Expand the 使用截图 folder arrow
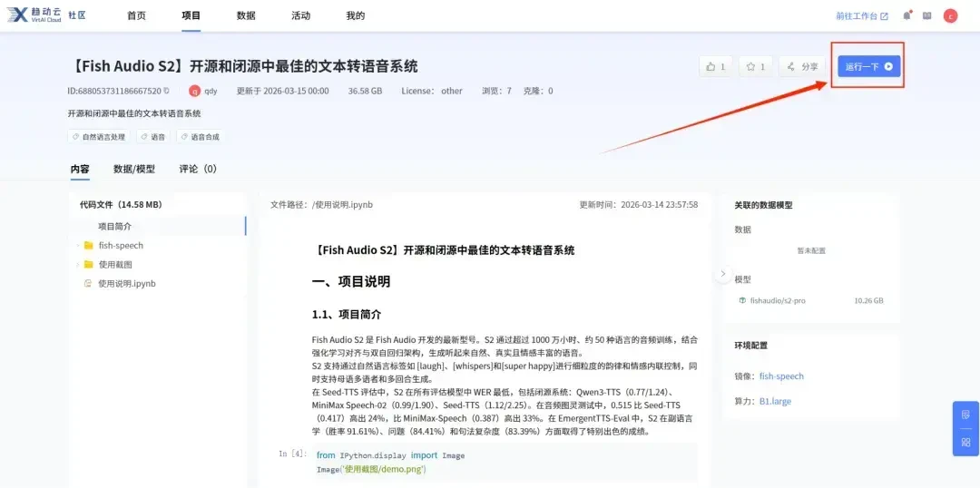 pos(77,264)
